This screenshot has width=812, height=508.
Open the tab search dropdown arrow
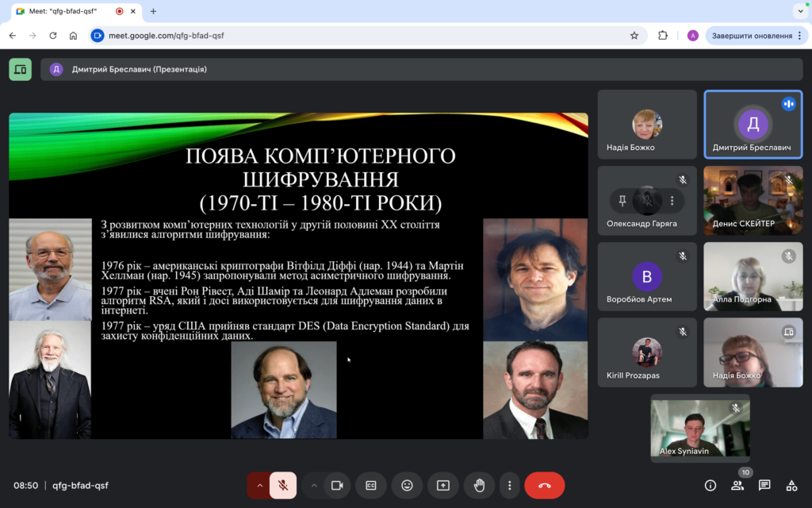coord(801,11)
